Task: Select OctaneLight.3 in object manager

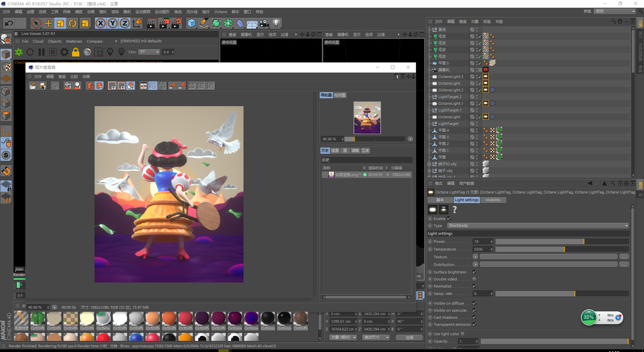Action: [x=450, y=76]
